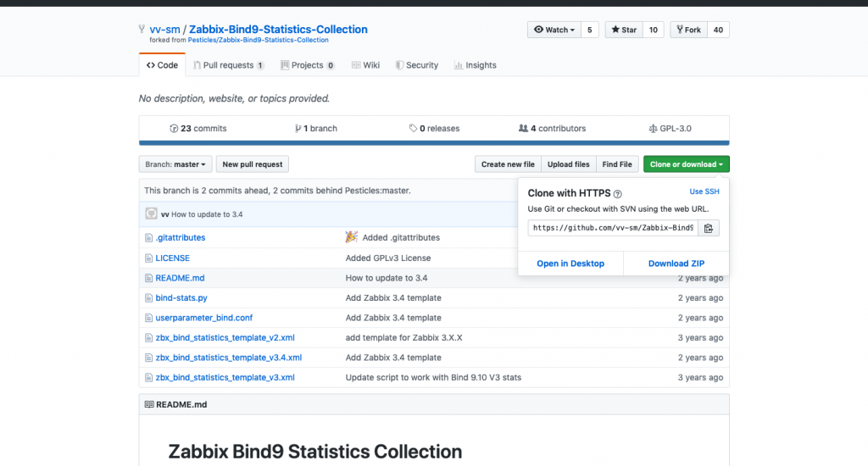868x466 pixels.
Task: Click help icon next to Clone with HTTPS
Action: tap(617, 194)
